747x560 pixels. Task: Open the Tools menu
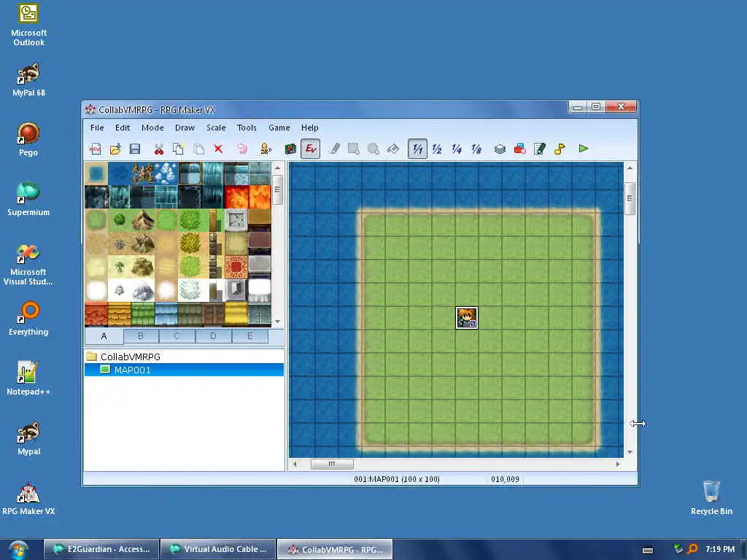coord(247,128)
